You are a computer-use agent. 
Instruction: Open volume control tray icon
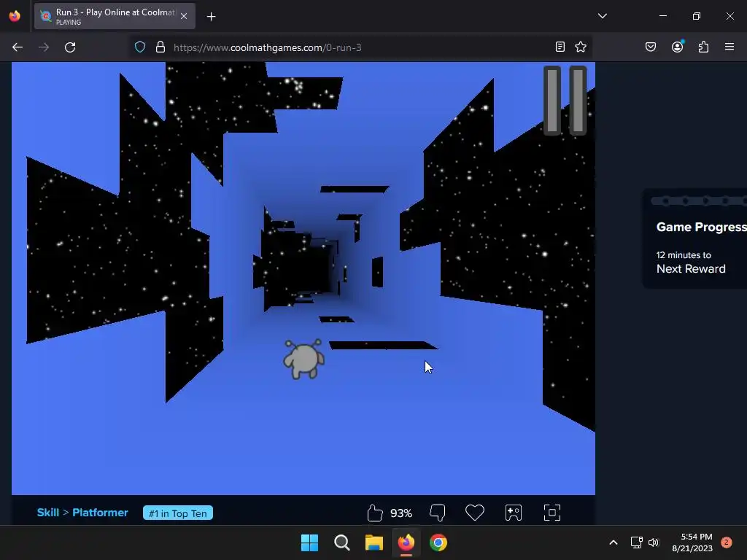(654, 542)
